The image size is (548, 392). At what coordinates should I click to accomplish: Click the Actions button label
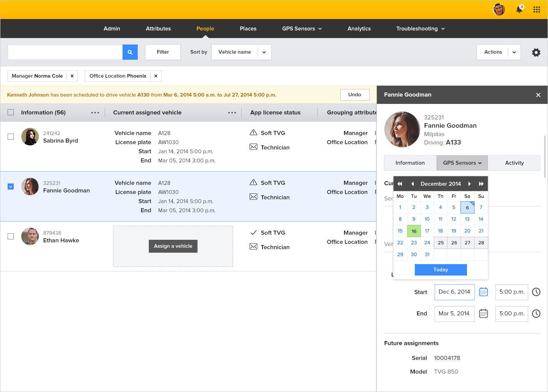pos(493,52)
